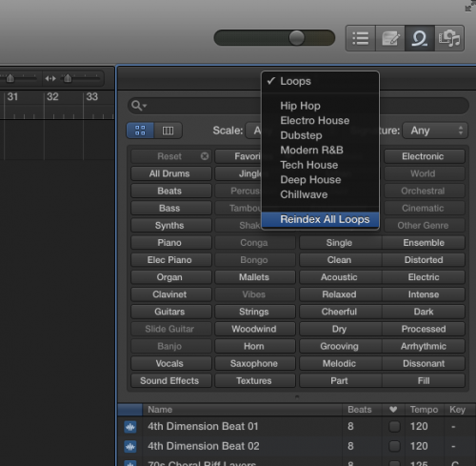Viewport: 476px width, 466px height.
Task: Click the horizontal zoom arrows icon
Action: [x=50, y=78]
